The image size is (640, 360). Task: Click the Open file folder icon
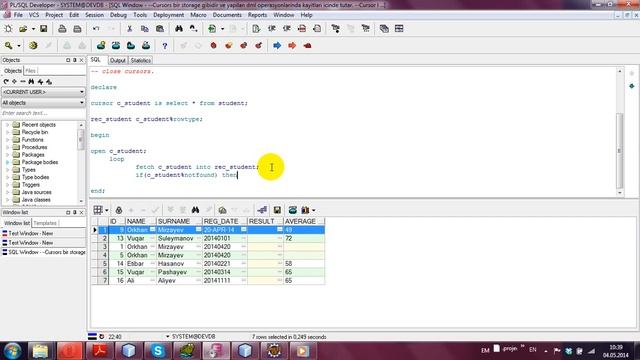click(x=23, y=29)
